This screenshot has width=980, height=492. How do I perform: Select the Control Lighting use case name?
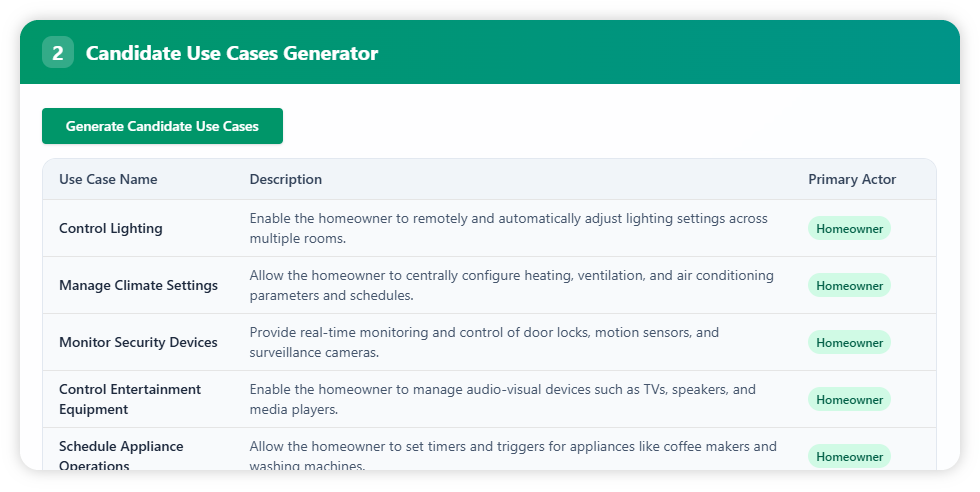pyautogui.click(x=110, y=228)
